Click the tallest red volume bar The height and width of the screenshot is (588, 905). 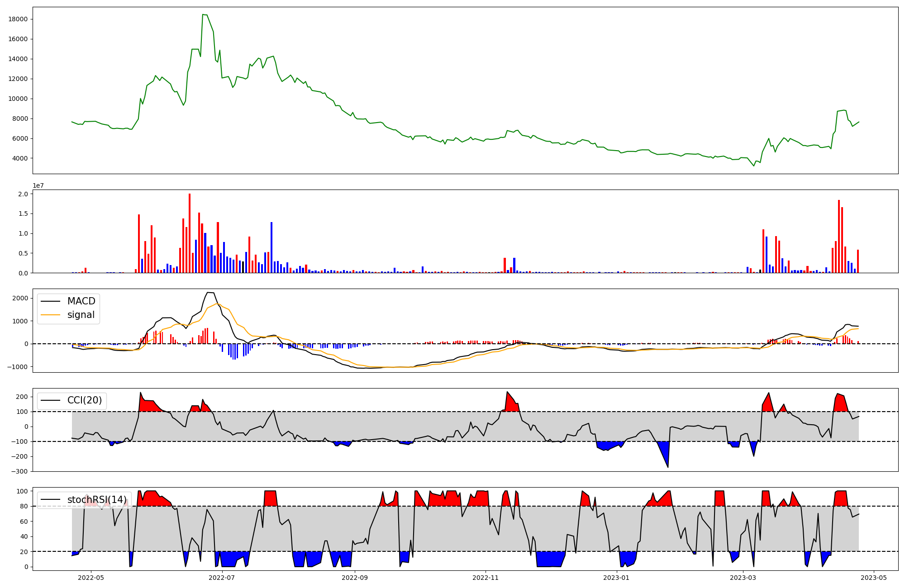click(190, 233)
